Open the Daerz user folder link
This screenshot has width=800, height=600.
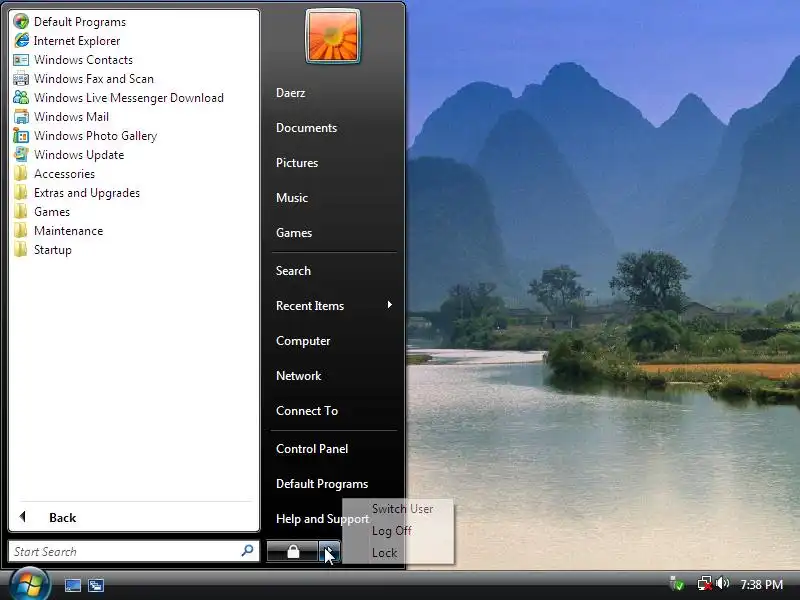291,93
